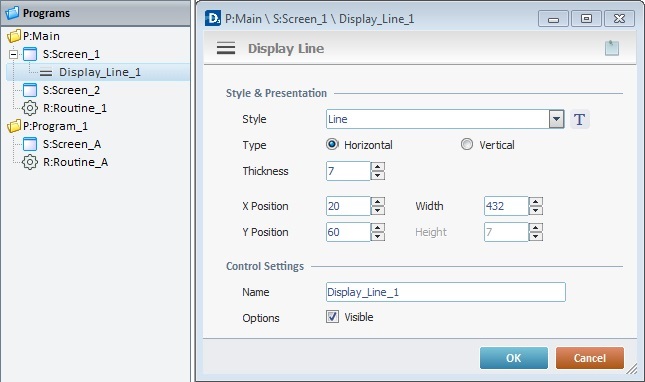This screenshot has width=645, height=382.
Task: Click the Programs folder icon in panel header
Action: coord(12,13)
